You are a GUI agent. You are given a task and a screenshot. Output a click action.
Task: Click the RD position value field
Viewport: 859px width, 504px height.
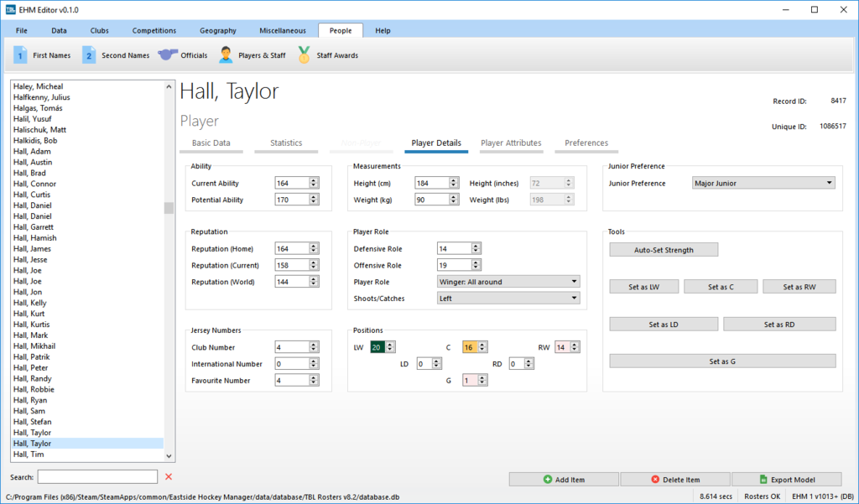pyautogui.click(x=516, y=363)
